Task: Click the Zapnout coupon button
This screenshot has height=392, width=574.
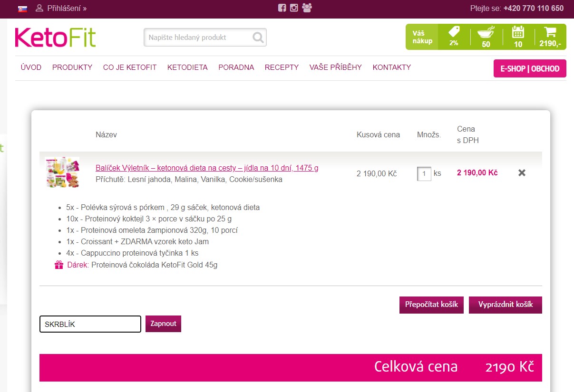Action: click(x=163, y=324)
